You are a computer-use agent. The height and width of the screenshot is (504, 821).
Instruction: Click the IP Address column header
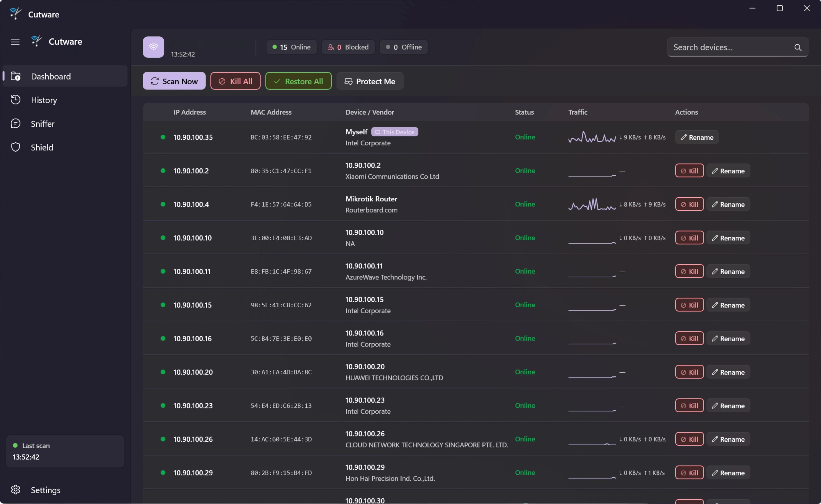click(189, 112)
